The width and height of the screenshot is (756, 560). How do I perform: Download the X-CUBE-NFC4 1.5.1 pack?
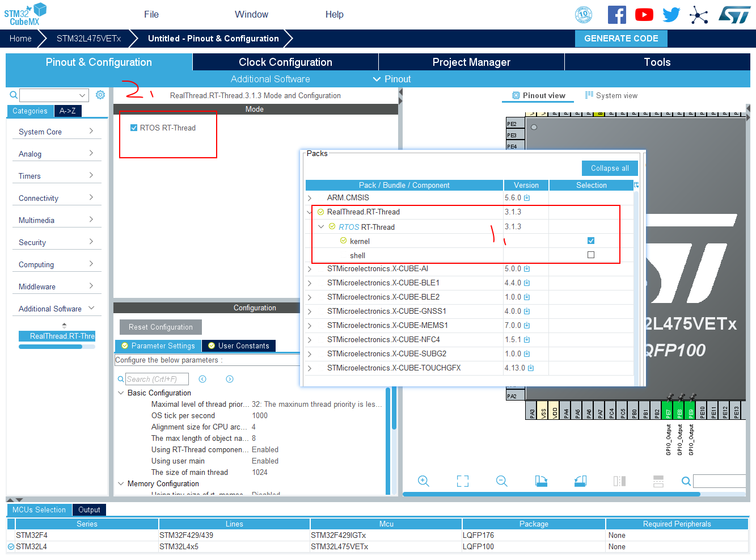[527, 340]
